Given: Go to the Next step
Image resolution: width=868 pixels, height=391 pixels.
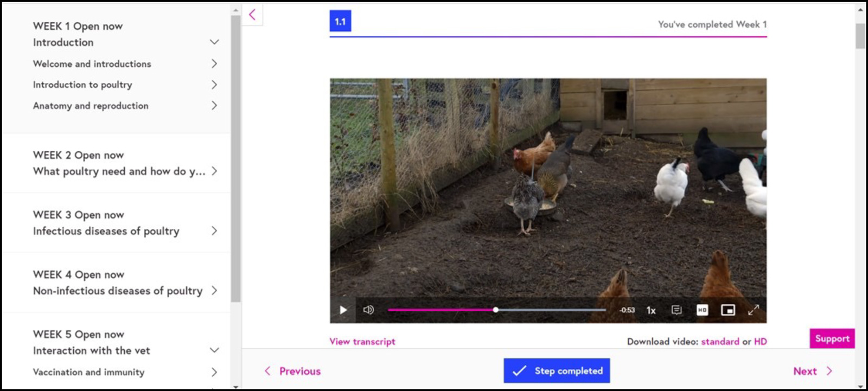Looking at the screenshot, I should 813,371.
